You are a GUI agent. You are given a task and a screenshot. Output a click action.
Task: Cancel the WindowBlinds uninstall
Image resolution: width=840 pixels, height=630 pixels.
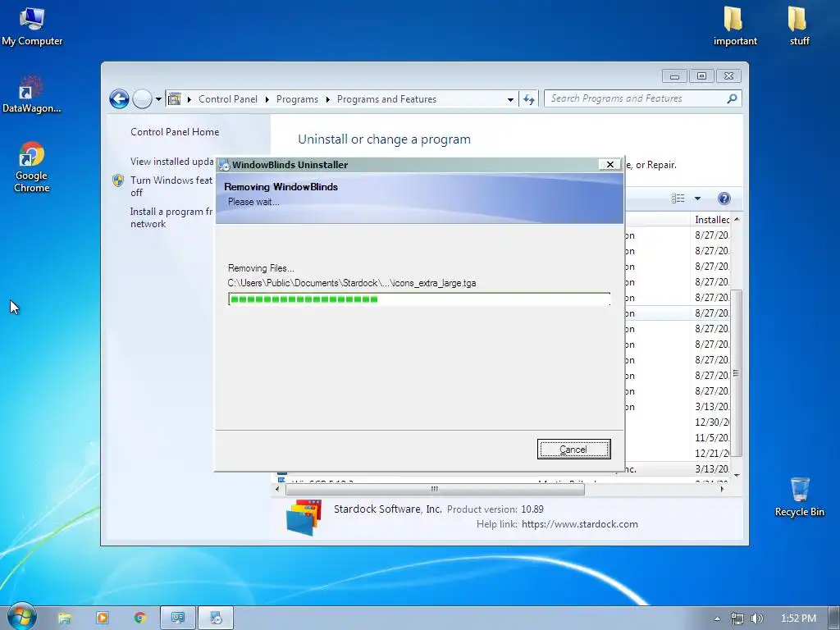573,449
